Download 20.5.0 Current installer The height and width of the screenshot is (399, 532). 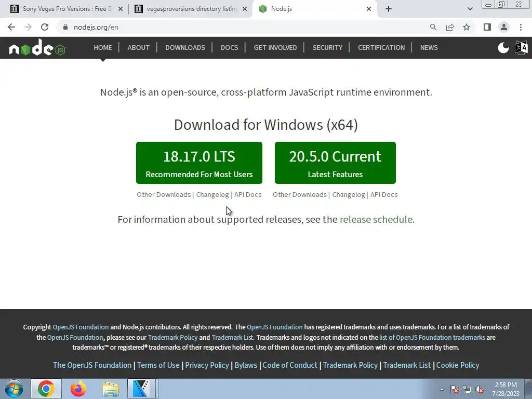tap(335, 163)
